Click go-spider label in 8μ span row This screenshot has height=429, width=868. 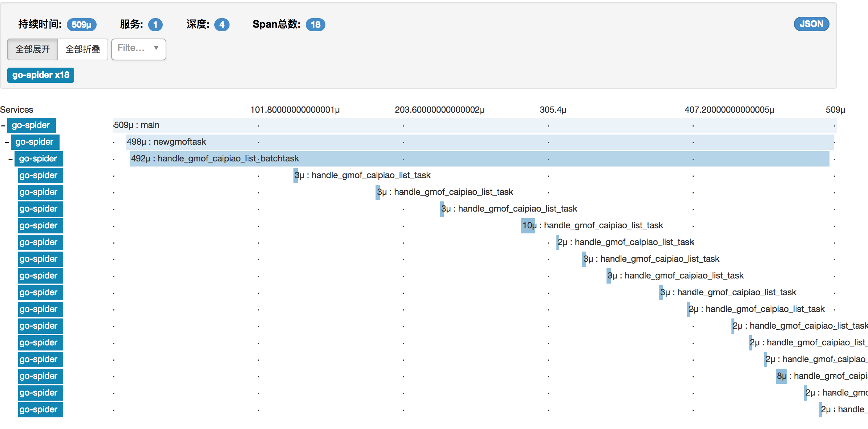tap(41, 376)
